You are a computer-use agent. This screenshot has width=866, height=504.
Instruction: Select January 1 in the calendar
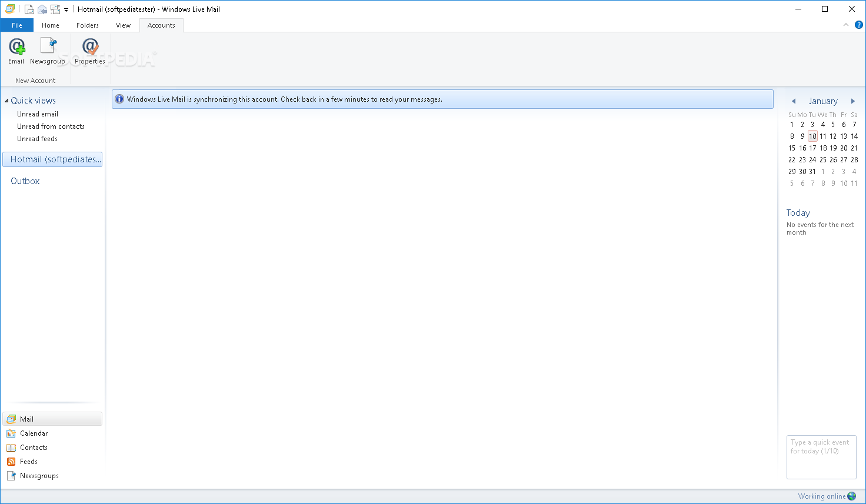(792, 124)
